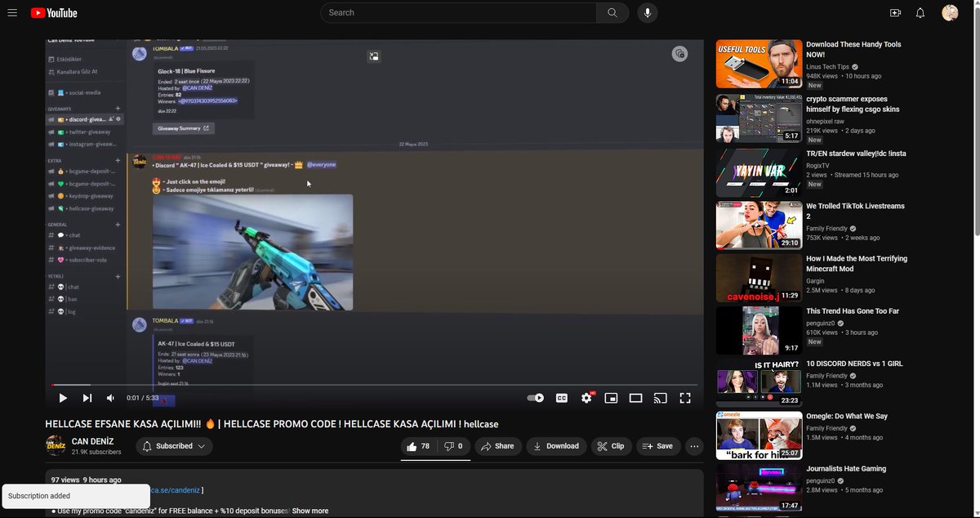980x518 pixels.
Task: Open CAN DENİZ channel avatar
Action: pos(56,446)
